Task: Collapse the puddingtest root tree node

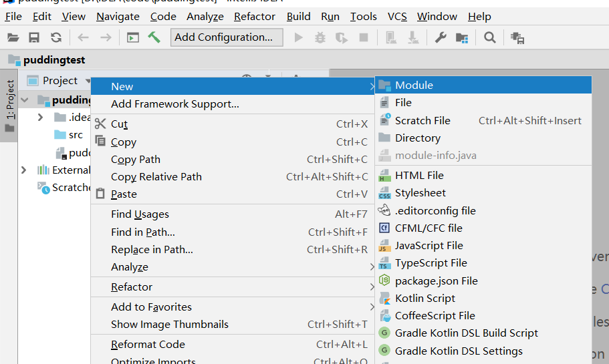Action: pos(25,100)
